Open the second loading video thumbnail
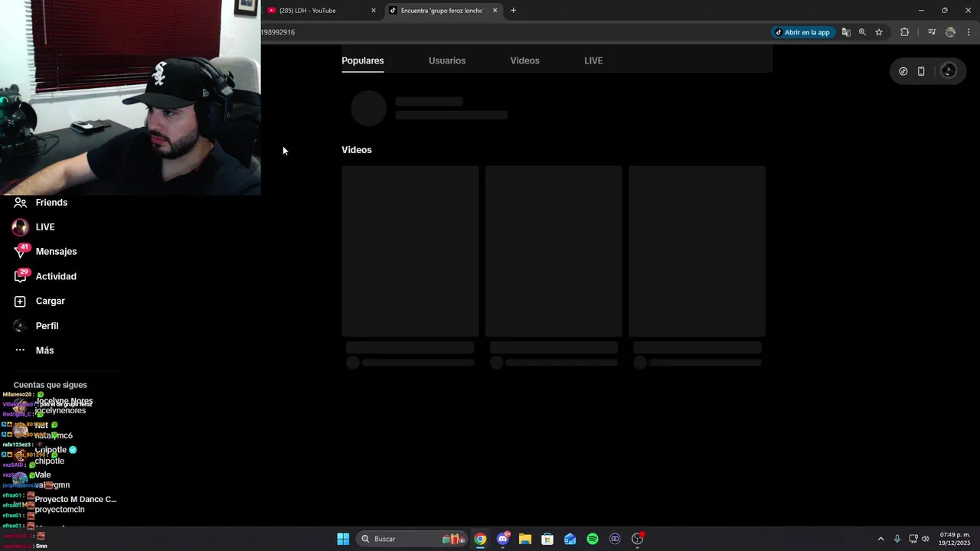980x551 pixels. [554, 251]
